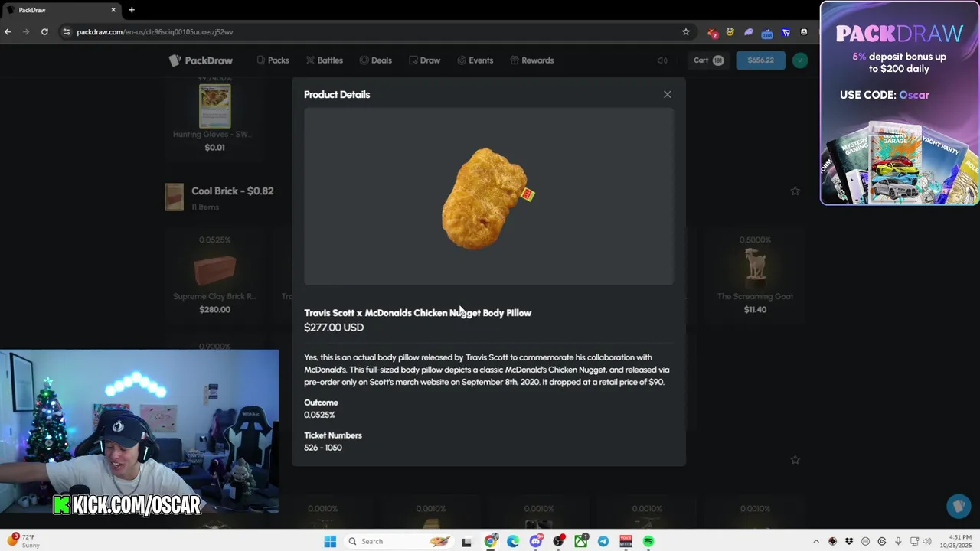Open Microsoft Edge from the taskbar
Image resolution: width=980 pixels, height=551 pixels.
point(513,541)
